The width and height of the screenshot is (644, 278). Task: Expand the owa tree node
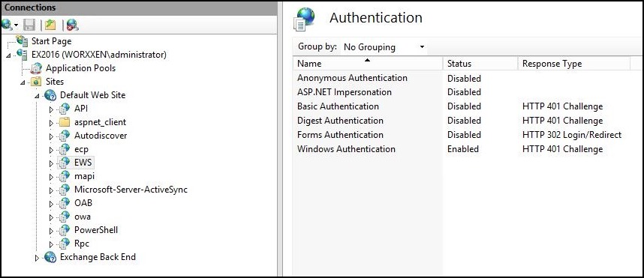click(x=51, y=217)
